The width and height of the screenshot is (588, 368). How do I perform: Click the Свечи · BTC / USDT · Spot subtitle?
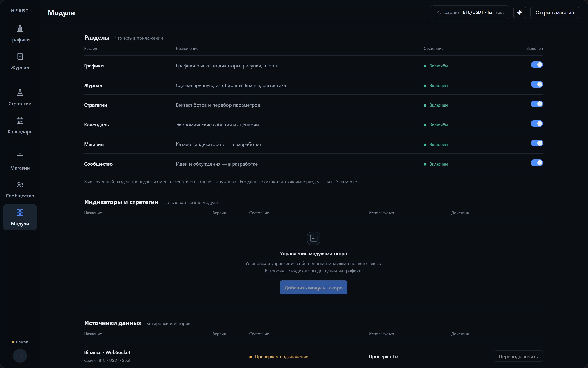coord(107,360)
